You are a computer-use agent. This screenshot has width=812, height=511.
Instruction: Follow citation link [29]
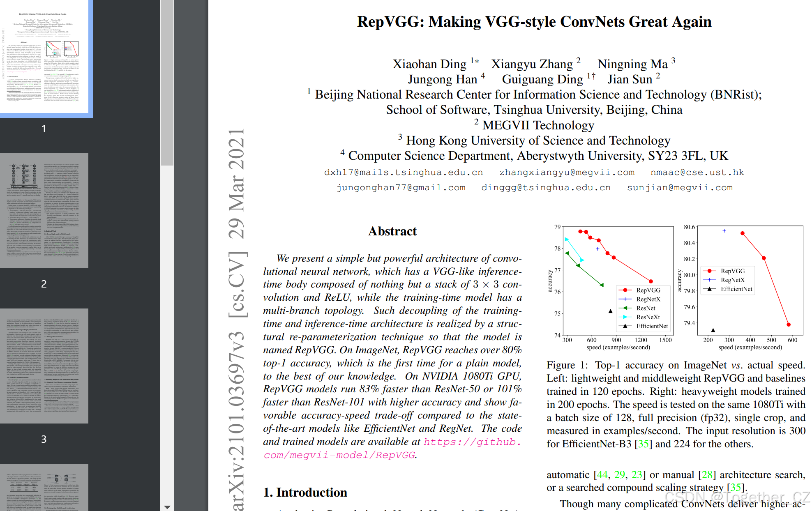(x=619, y=475)
